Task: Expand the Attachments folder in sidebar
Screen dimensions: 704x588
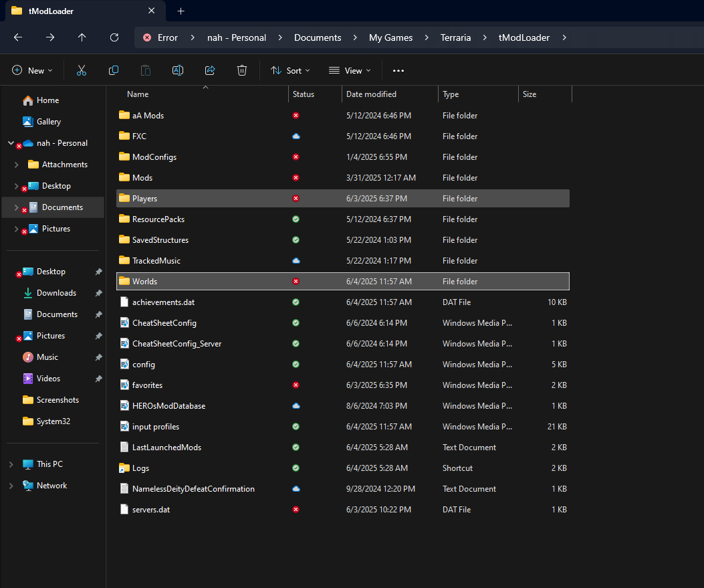Action: pos(16,165)
